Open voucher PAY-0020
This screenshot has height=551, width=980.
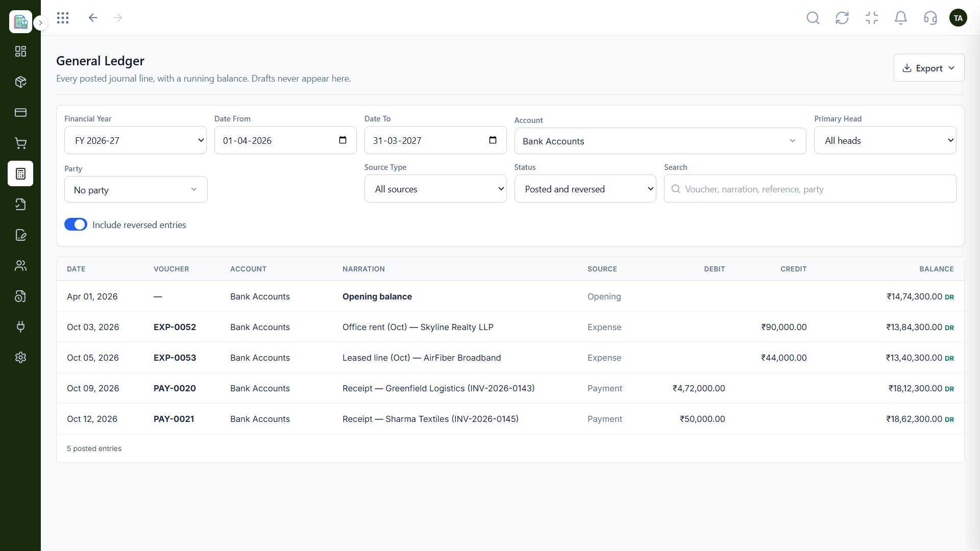(x=175, y=388)
